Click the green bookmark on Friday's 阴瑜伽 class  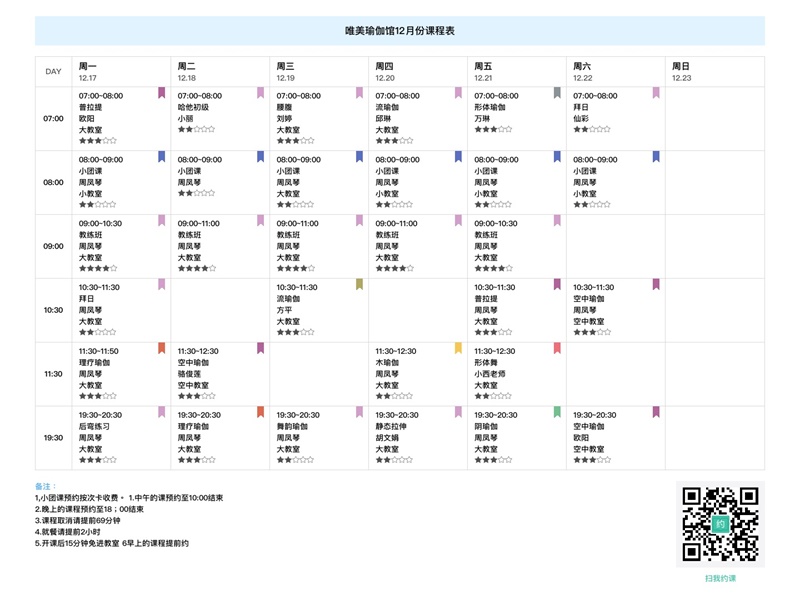557,412
